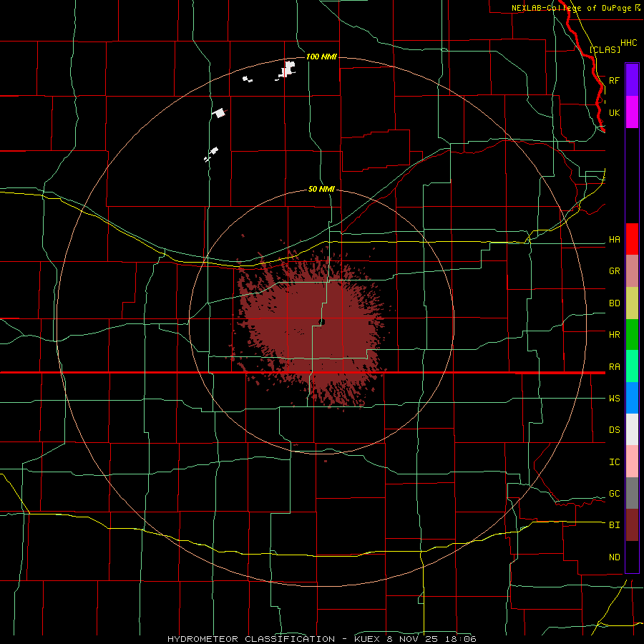Screen dimensions: 644x644
Task: Click the RF purple legend swatch
Action: tap(632, 80)
